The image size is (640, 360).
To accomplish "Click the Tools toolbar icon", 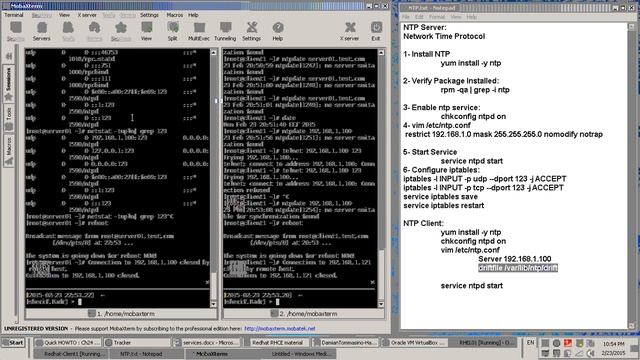I will [x=68, y=31].
